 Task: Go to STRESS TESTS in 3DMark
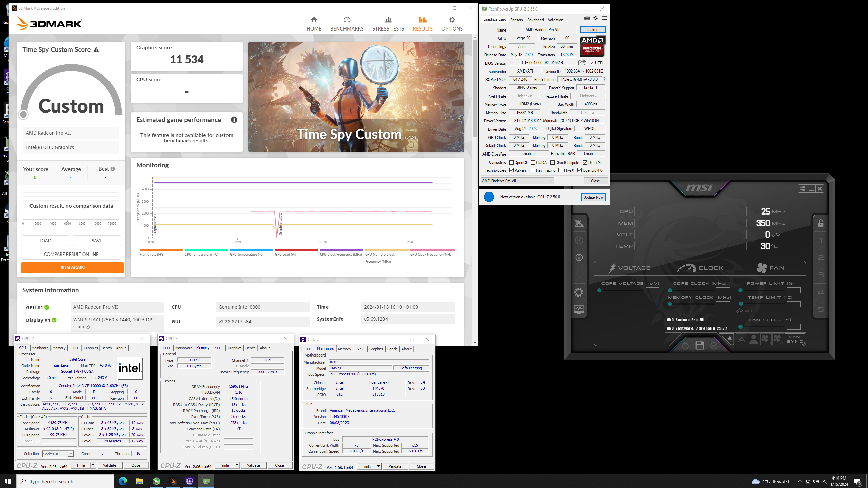click(388, 24)
